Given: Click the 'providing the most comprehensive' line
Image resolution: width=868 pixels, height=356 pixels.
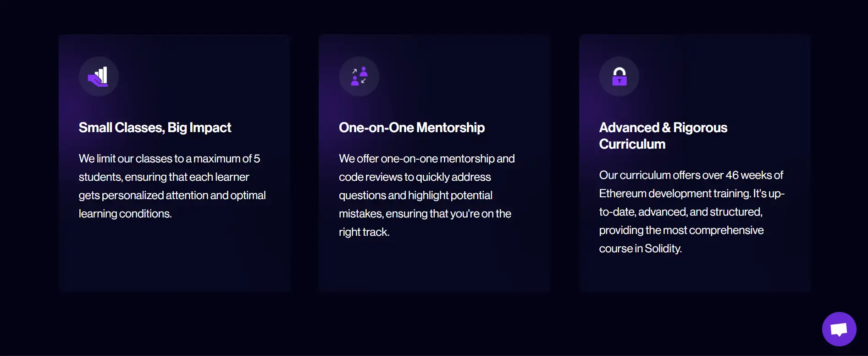Looking at the screenshot, I should (681, 230).
